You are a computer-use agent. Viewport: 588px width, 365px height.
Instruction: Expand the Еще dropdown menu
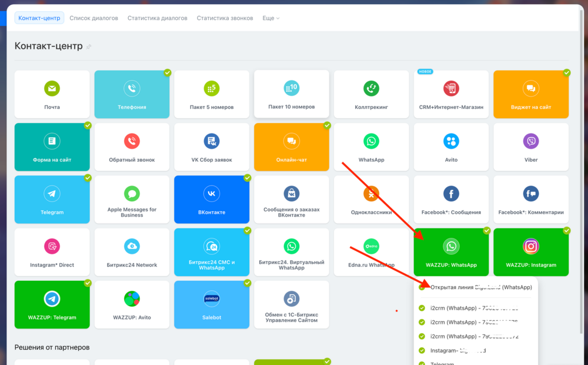pyautogui.click(x=270, y=18)
